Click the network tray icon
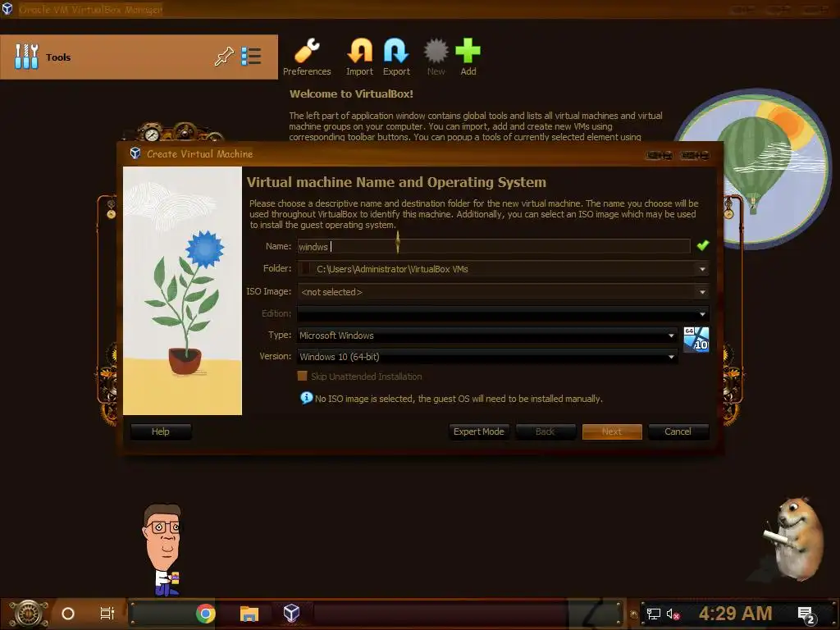The width and height of the screenshot is (840, 630). click(x=653, y=614)
